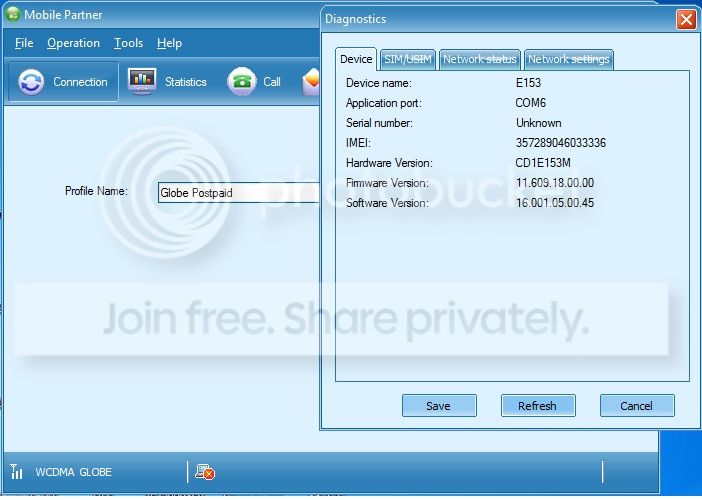Click the disconnected network status icon
Image resolution: width=702 pixels, height=500 pixels.
[x=205, y=472]
